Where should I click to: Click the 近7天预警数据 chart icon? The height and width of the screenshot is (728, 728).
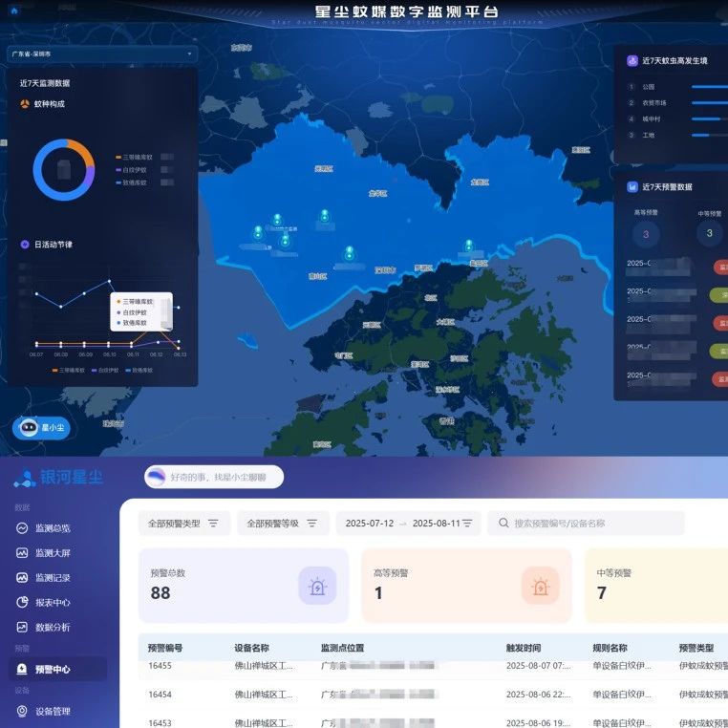click(x=632, y=186)
